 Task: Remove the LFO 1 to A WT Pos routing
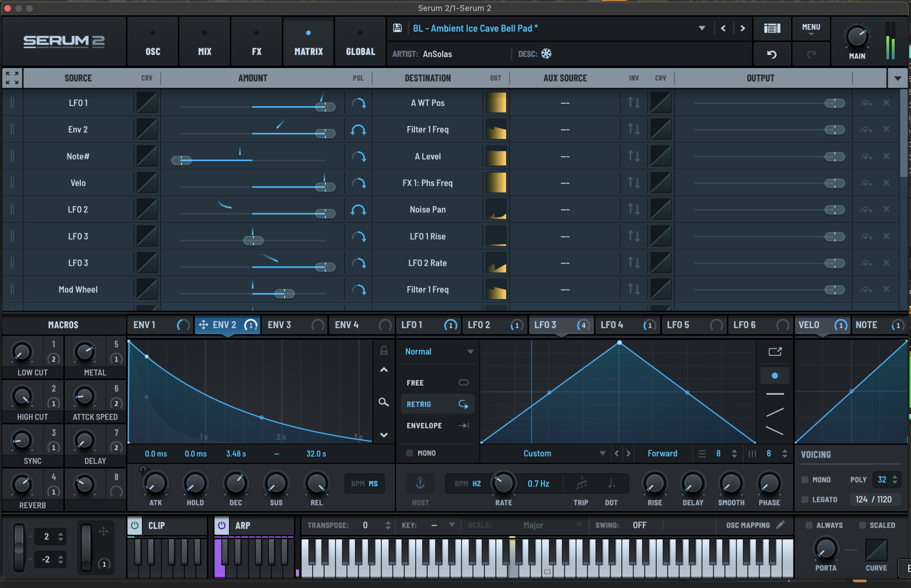[886, 103]
